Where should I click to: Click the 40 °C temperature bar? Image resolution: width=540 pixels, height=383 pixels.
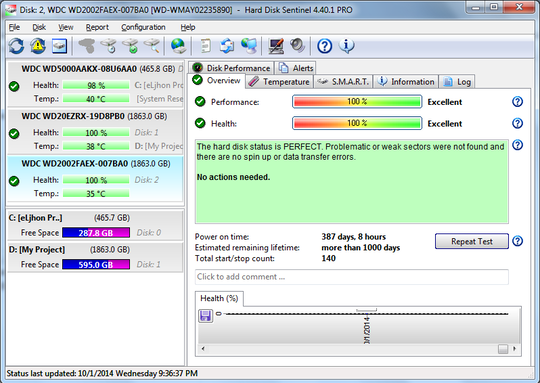[x=96, y=99]
